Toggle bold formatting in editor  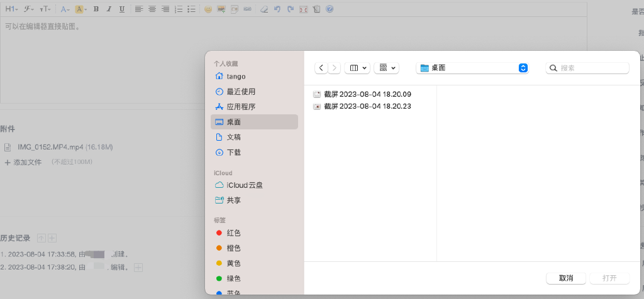pos(96,9)
